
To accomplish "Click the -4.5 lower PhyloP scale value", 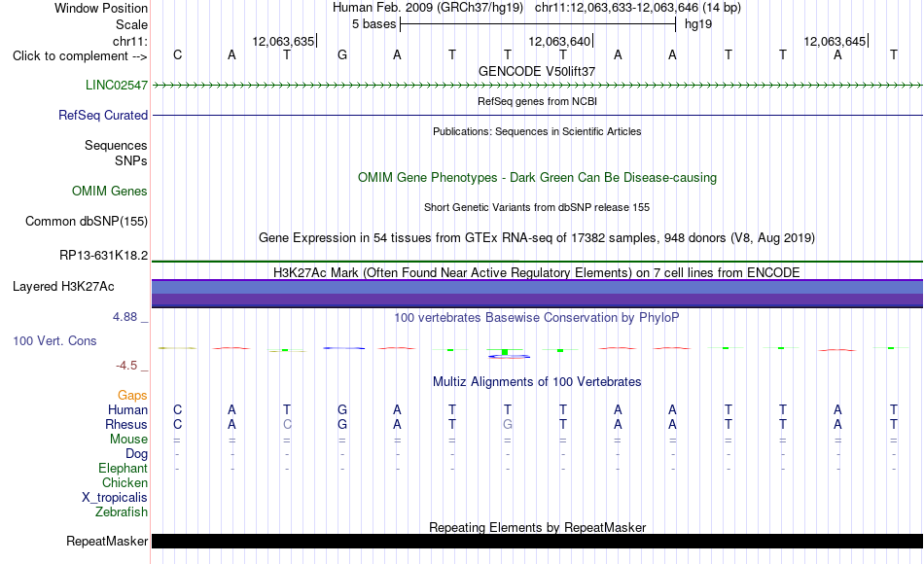I will point(126,366).
